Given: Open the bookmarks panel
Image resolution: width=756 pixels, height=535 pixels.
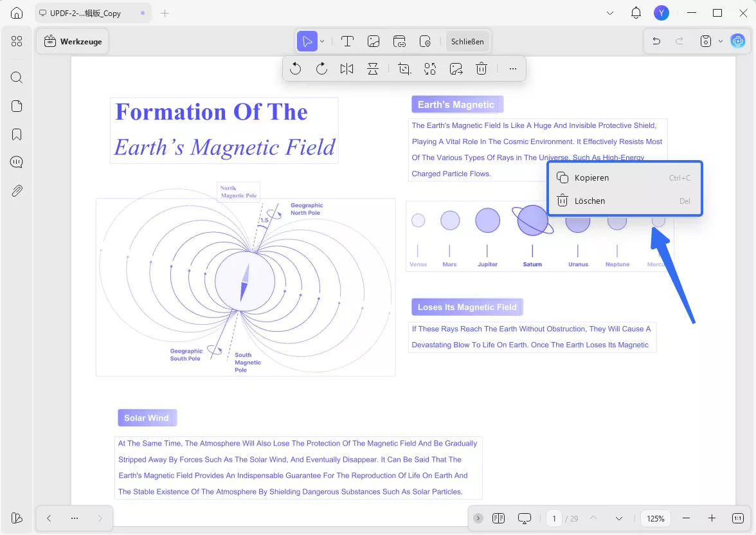Looking at the screenshot, I should tap(17, 134).
